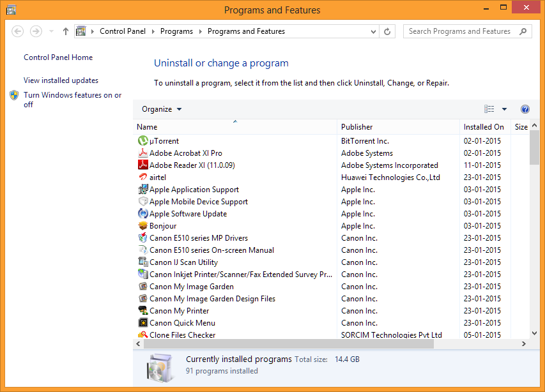Expand arrow before Control Panel breadcrumb
This screenshot has height=392, width=545.
click(x=93, y=31)
